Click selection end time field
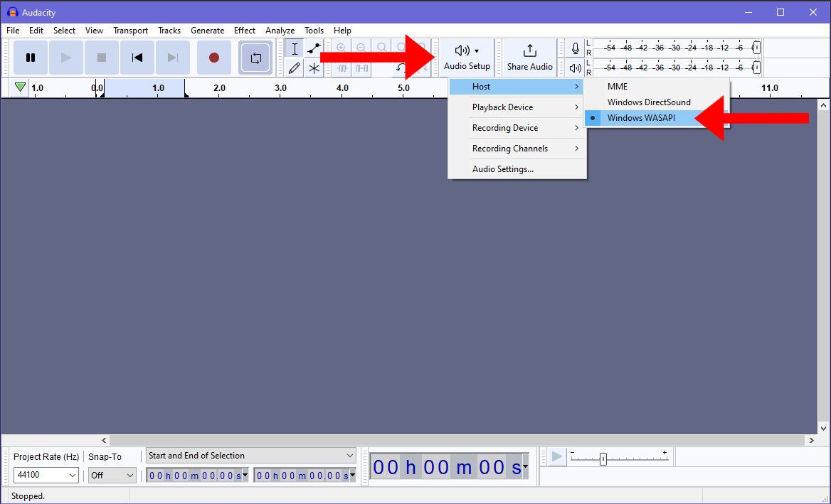The width and height of the screenshot is (831, 504). (x=301, y=476)
